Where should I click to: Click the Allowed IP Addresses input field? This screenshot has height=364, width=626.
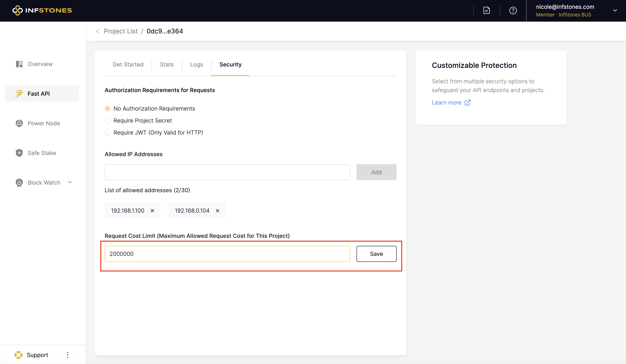pyautogui.click(x=227, y=172)
